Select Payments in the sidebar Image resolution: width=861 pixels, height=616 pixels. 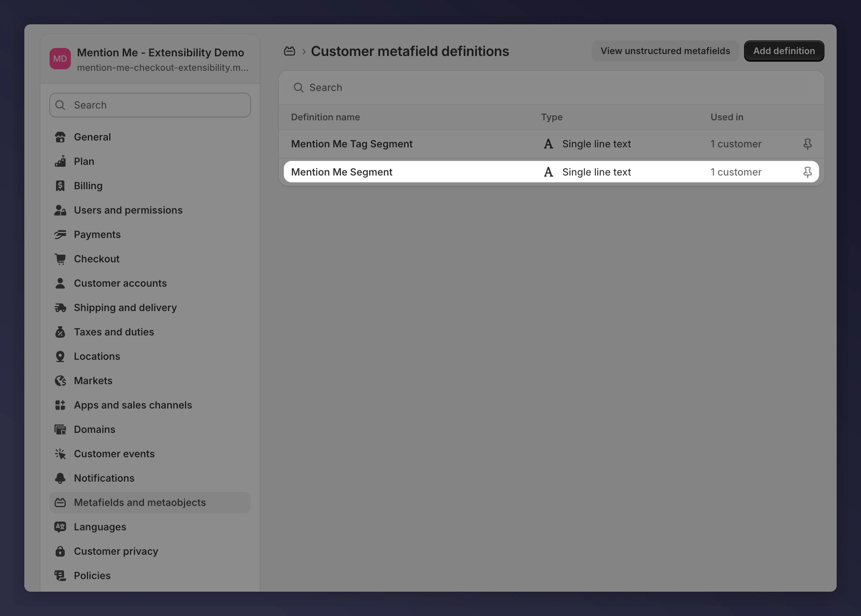(150, 235)
